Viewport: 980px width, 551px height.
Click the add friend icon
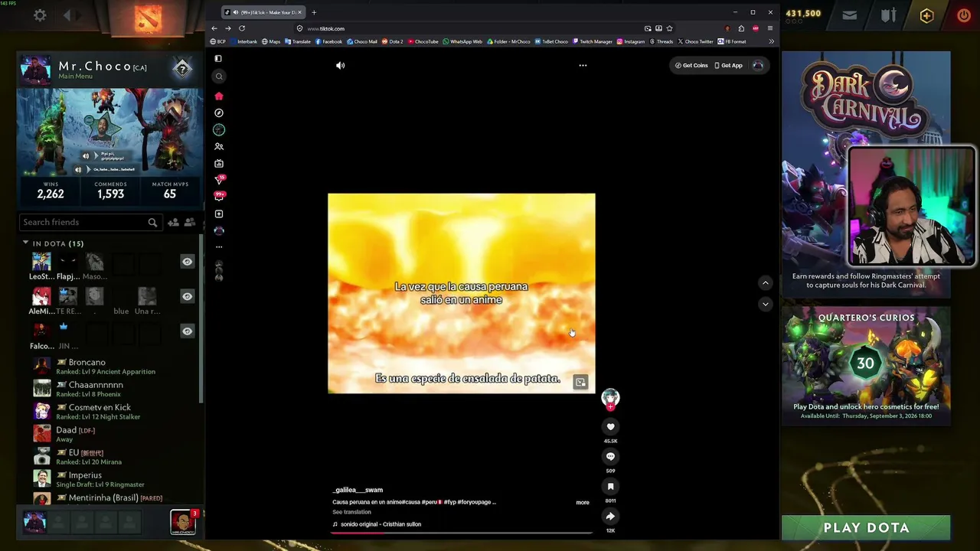pos(174,222)
